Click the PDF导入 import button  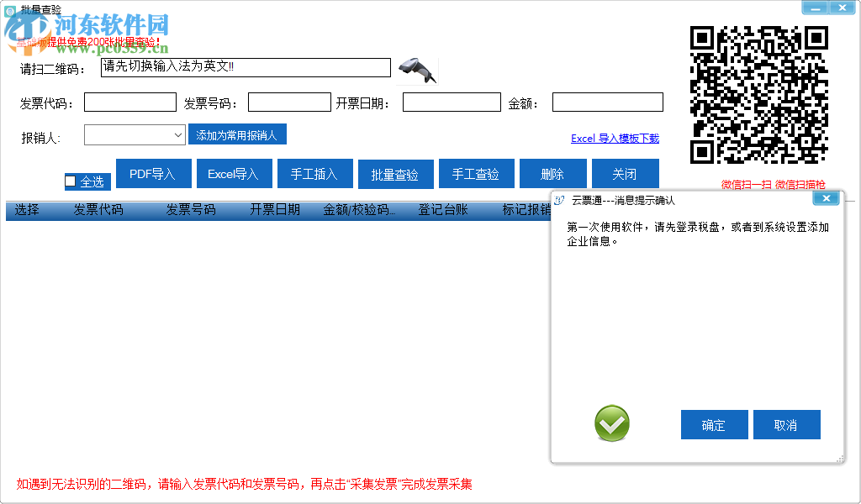point(153,173)
